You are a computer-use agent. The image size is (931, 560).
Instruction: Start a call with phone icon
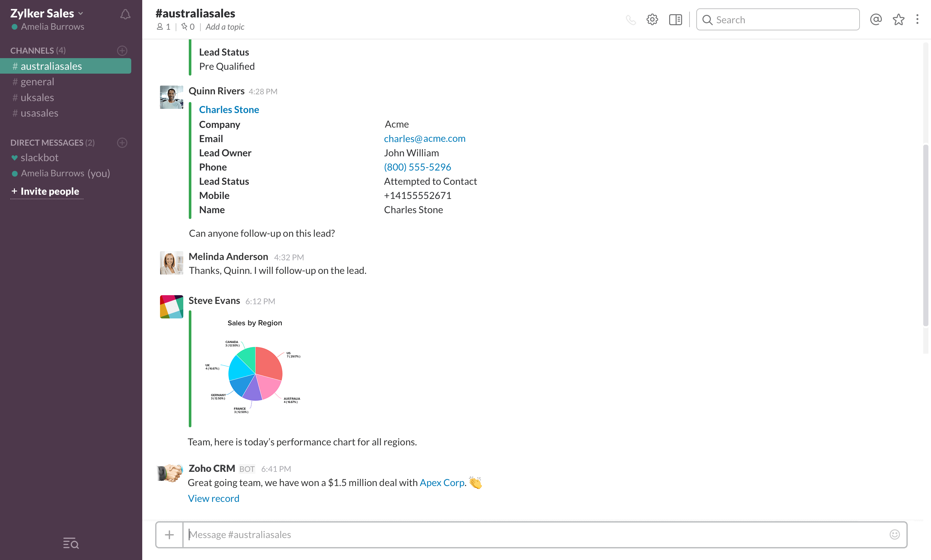(630, 20)
